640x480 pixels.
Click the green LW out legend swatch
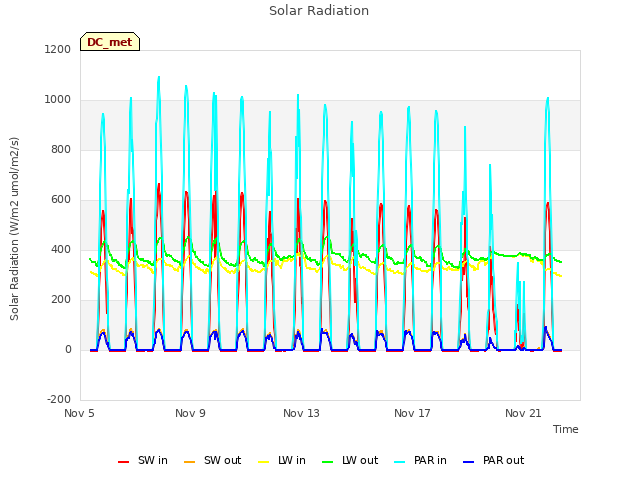pos(327,462)
